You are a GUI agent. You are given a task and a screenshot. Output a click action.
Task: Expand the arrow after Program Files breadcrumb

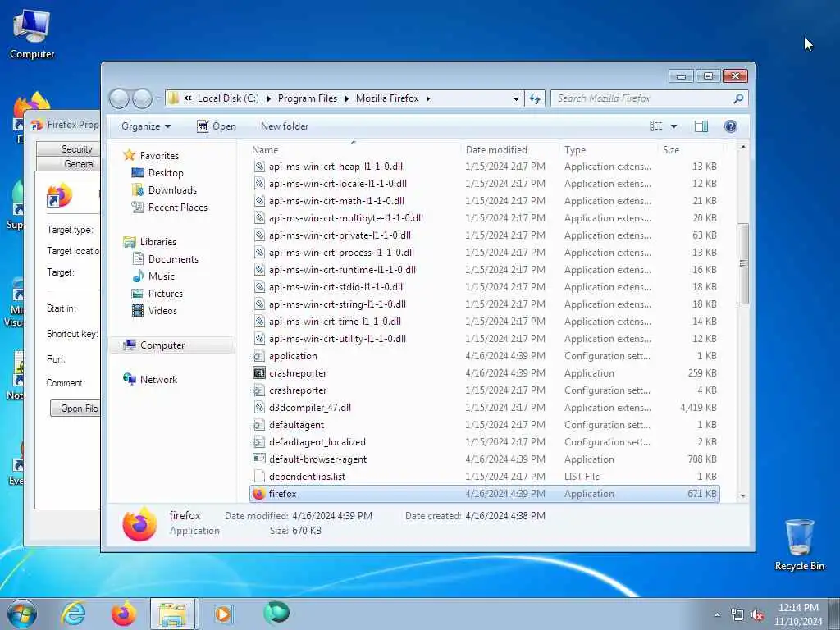(347, 98)
